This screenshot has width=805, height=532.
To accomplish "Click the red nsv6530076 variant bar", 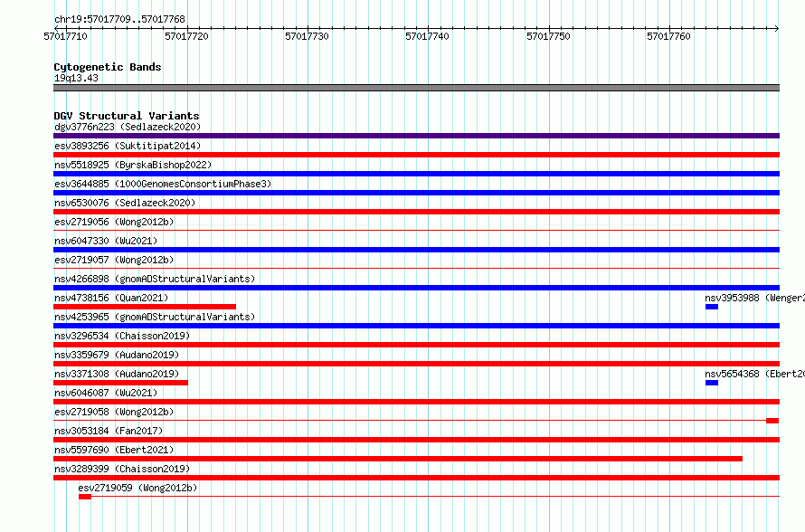I will (416, 212).
